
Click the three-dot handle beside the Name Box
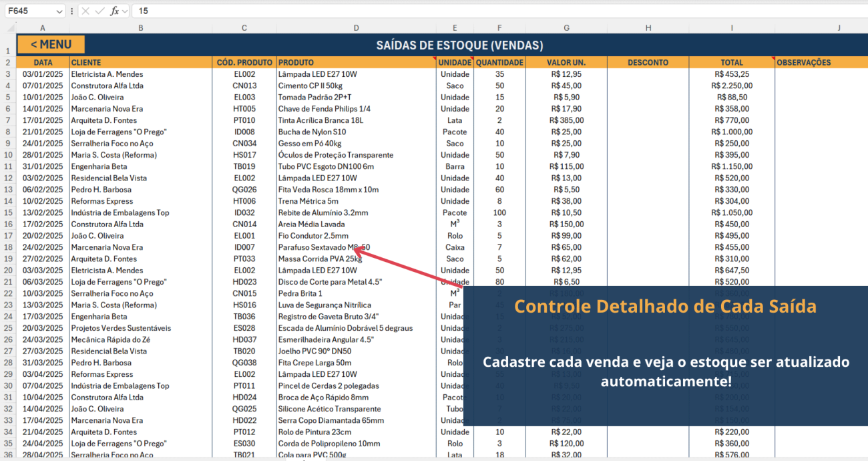click(72, 11)
